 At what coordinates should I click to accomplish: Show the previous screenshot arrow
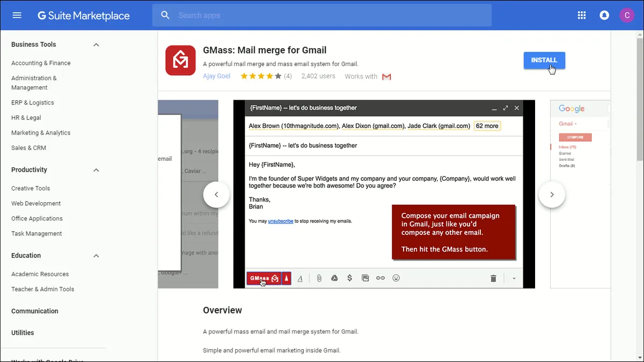[x=216, y=195]
